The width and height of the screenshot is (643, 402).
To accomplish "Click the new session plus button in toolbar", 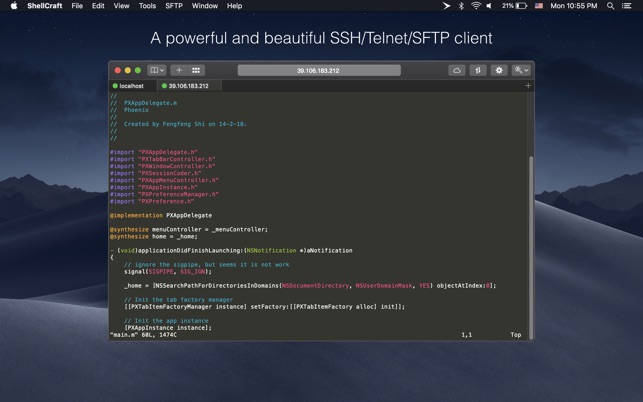I will [179, 70].
